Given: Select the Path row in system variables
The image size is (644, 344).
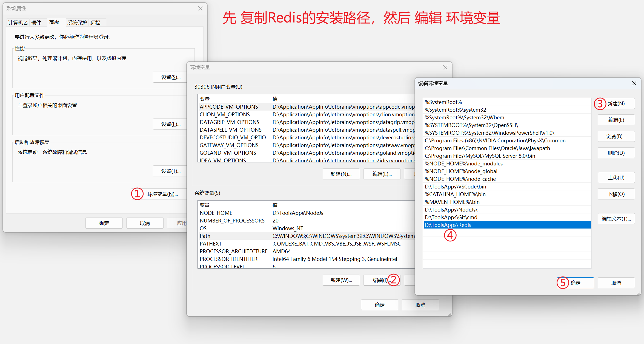Looking at the screenshot, I should tap(205, 236).
